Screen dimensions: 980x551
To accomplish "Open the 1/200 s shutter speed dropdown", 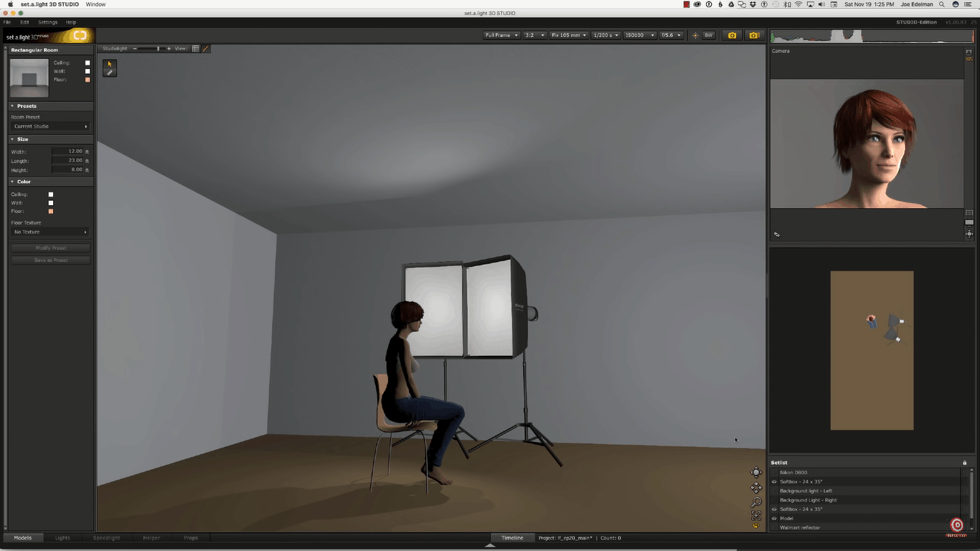I will click(606, 35).
